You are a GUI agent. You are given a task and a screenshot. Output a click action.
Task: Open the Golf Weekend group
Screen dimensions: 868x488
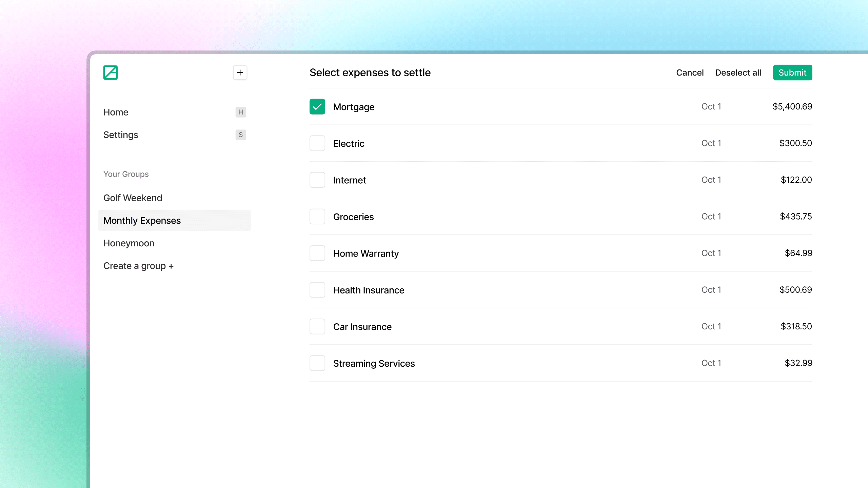pyautogui.click(x=133, y=198)
